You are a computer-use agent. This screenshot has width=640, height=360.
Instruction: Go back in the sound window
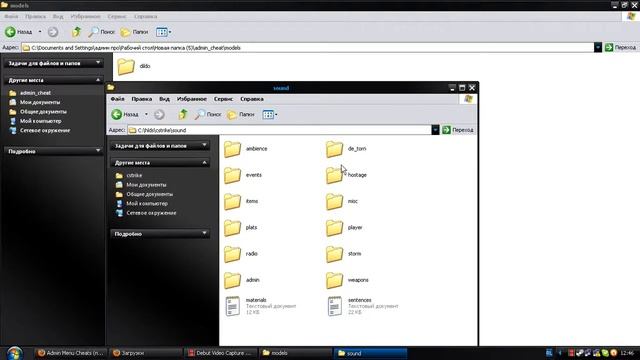coord(125,115)
